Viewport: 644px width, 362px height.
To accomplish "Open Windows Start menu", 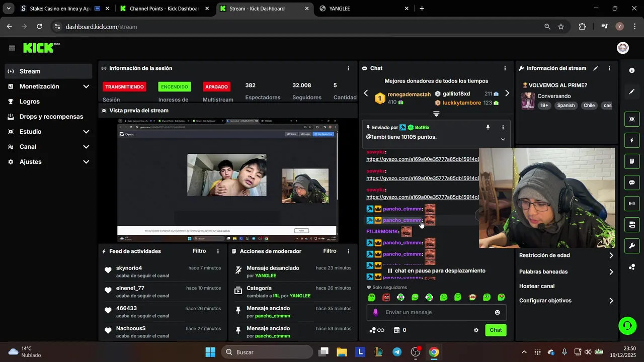I will tap(210, 352).
